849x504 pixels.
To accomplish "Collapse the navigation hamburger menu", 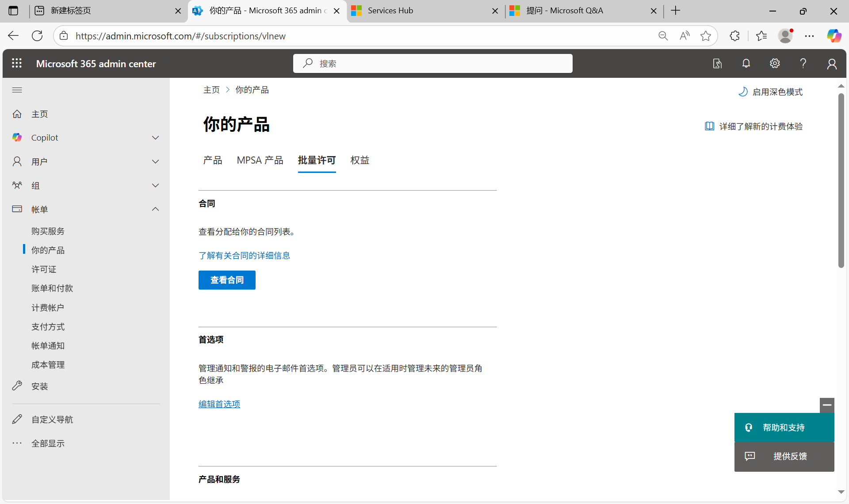I will tap(17, 90).
